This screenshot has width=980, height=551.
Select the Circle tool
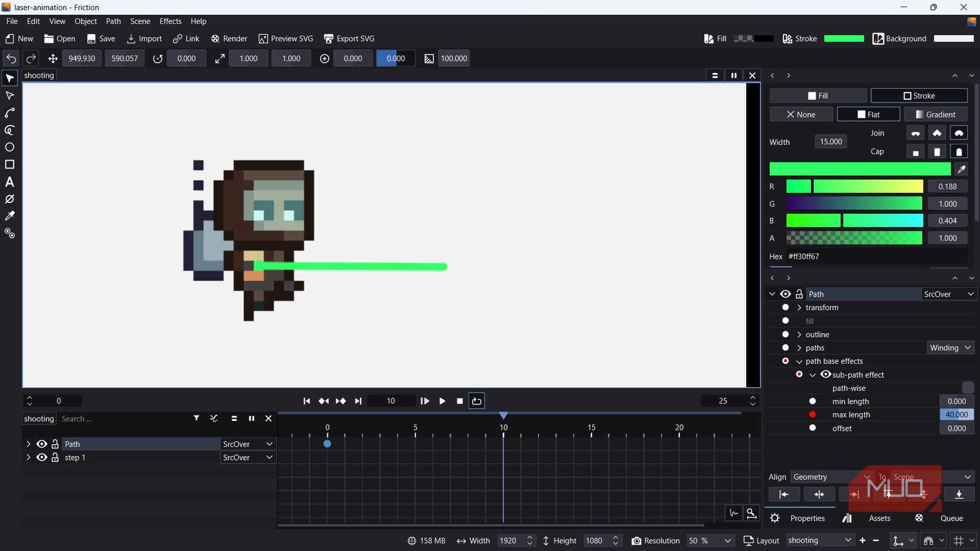10,147
